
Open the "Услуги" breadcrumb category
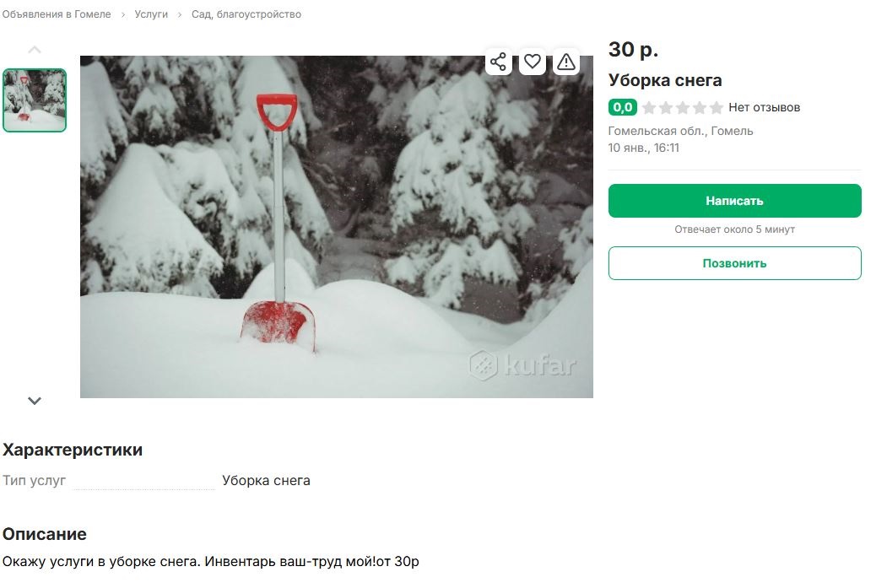(x=151, y=14)
